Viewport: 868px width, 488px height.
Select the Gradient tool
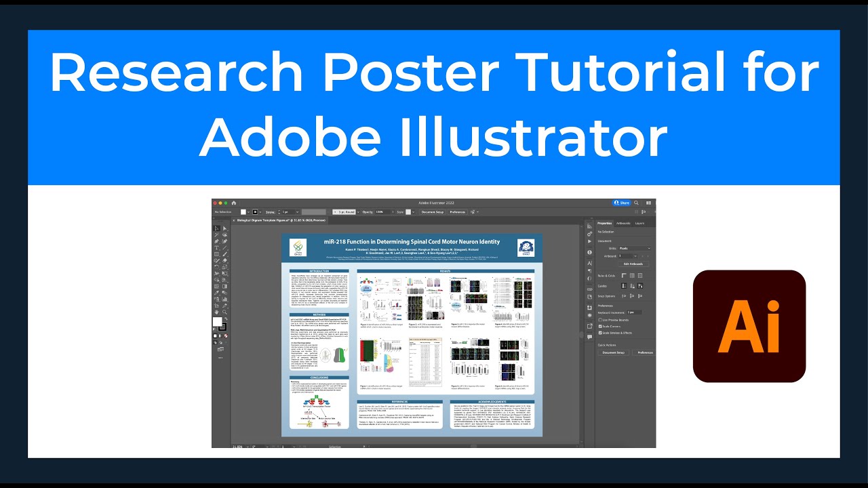[x=224, y=286]
